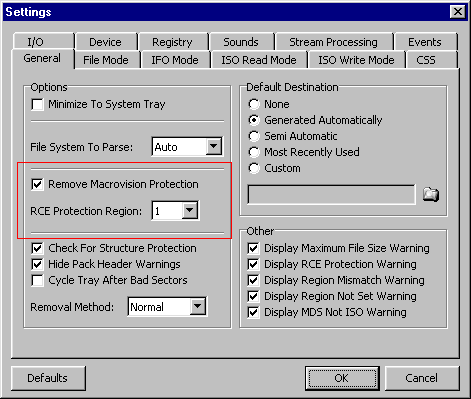471x399 pixels.
Task: Open the ISO Write Mode tab
Action: pos(356,60)
